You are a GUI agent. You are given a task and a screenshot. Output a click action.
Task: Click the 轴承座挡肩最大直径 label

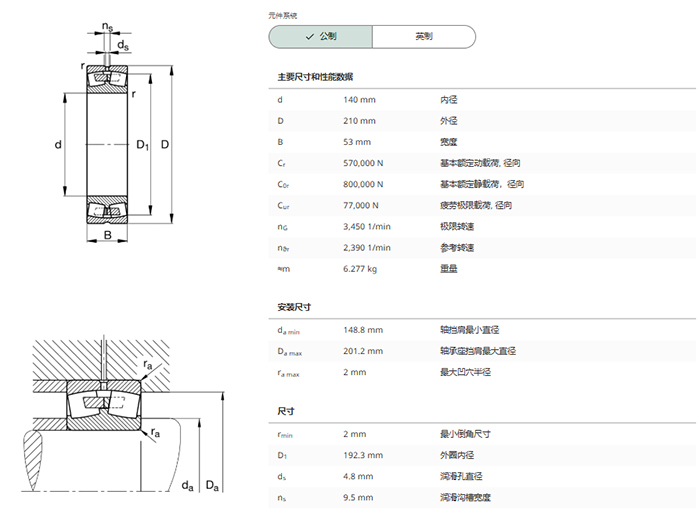[478, 351]
